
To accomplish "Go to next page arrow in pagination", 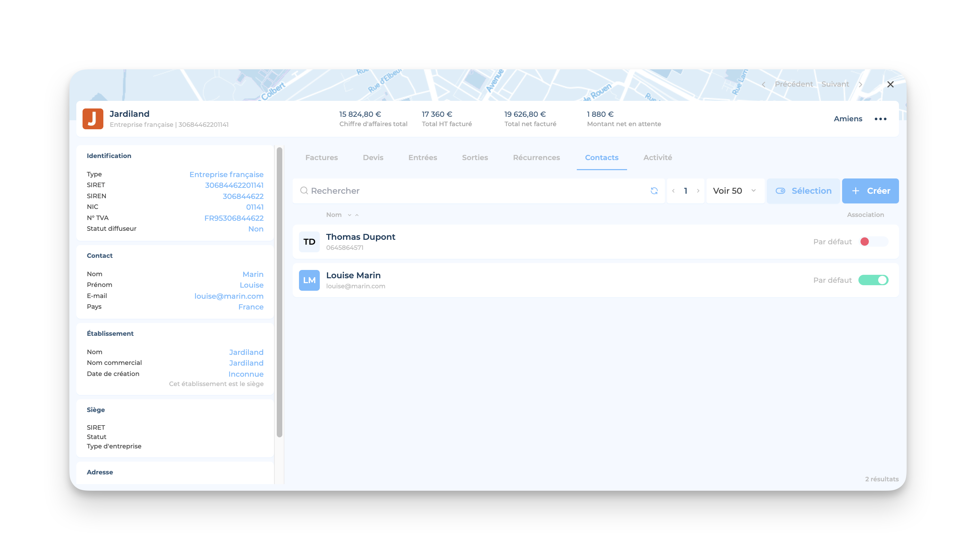I will point(698,191).
